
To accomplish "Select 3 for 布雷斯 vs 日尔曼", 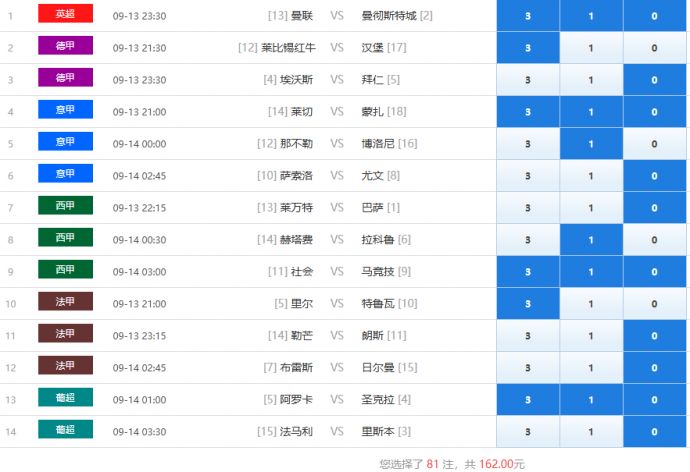I will click(528, 368).
